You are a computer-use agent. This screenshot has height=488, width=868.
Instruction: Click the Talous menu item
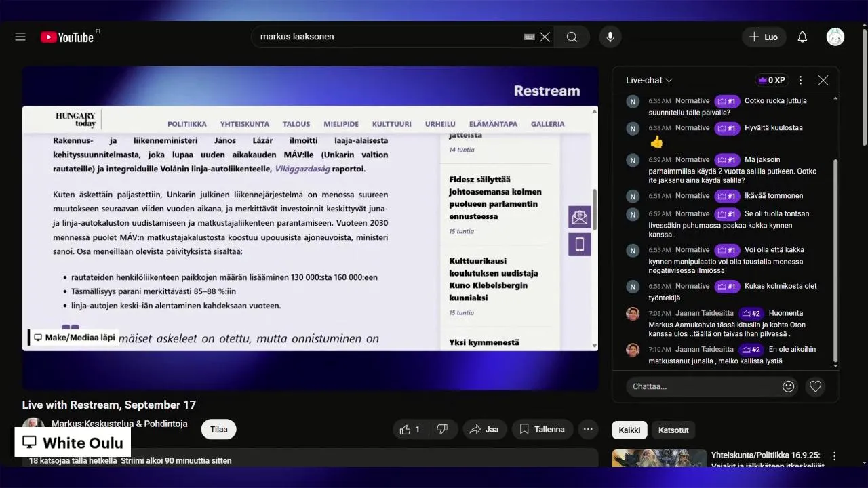296,124
